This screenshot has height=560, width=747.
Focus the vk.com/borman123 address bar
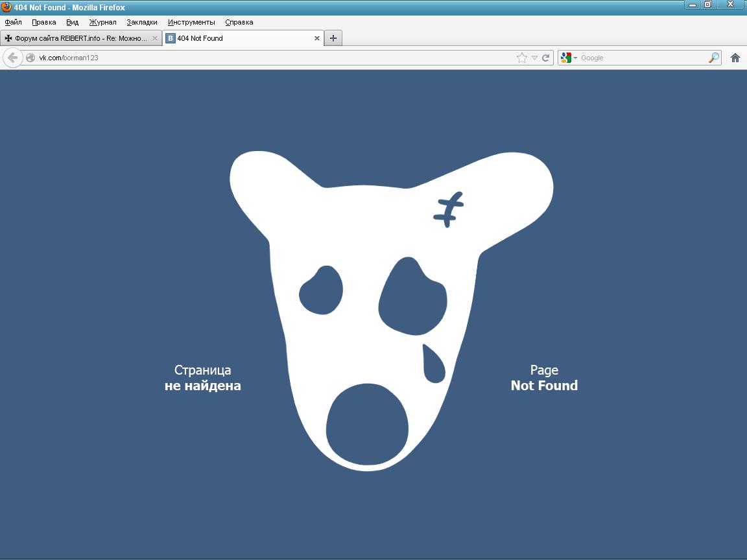point(276,58)
